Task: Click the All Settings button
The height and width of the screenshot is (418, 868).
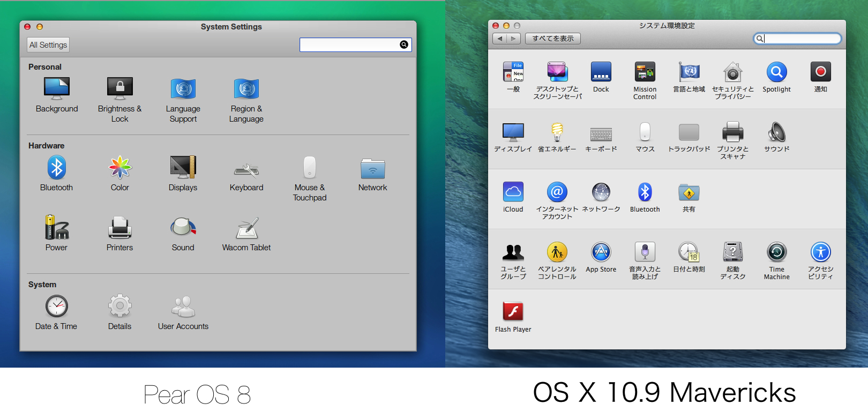Action: click(x=48, y=45)
